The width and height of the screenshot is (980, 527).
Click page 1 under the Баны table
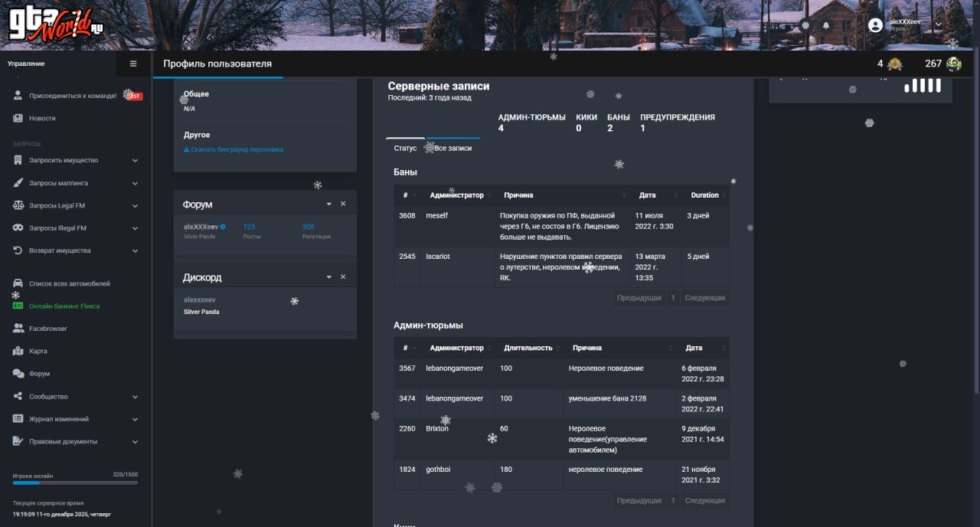pos(673,298)
